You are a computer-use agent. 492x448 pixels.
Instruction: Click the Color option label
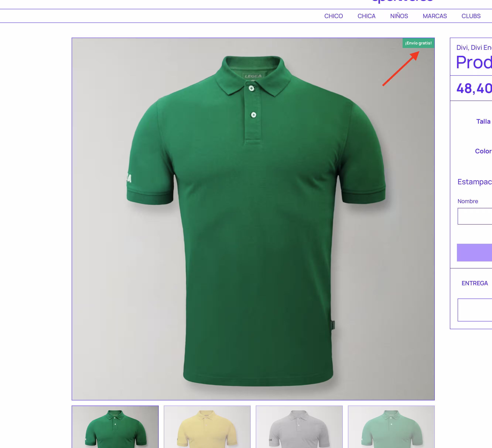(x=483, y=151)
